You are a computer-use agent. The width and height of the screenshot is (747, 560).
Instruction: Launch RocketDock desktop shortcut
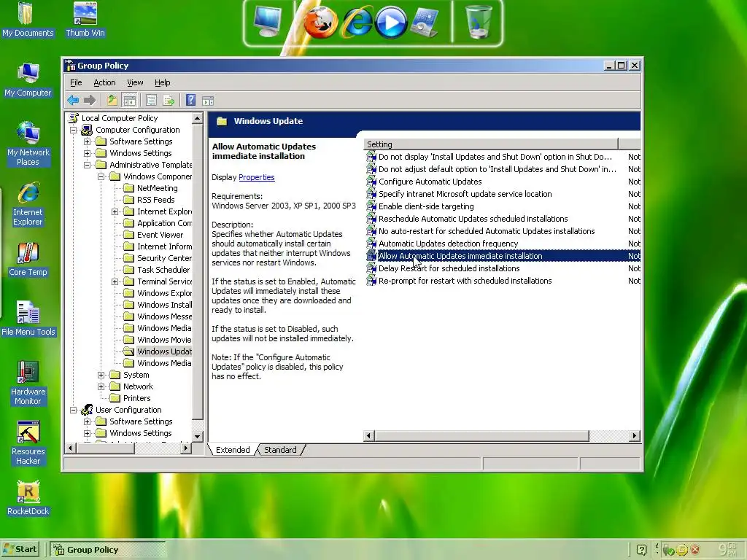pyautogui.click(x=28, y=498)
